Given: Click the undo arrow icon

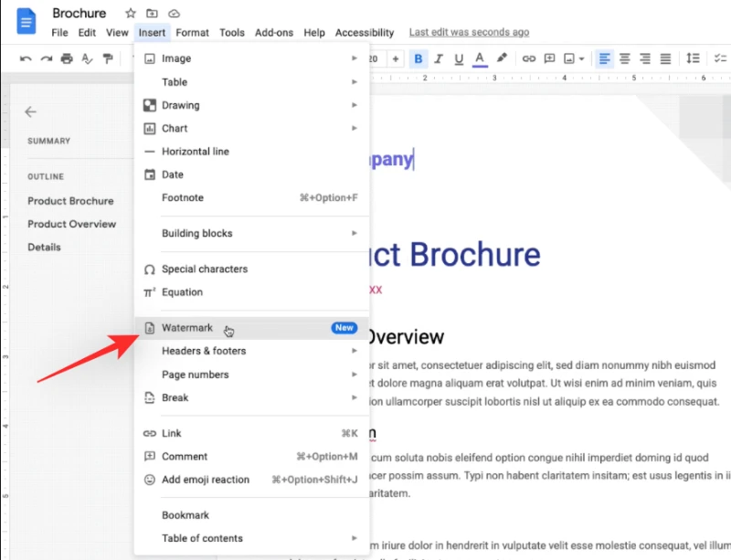Looking at the screenshot, I should pos(26,58).
